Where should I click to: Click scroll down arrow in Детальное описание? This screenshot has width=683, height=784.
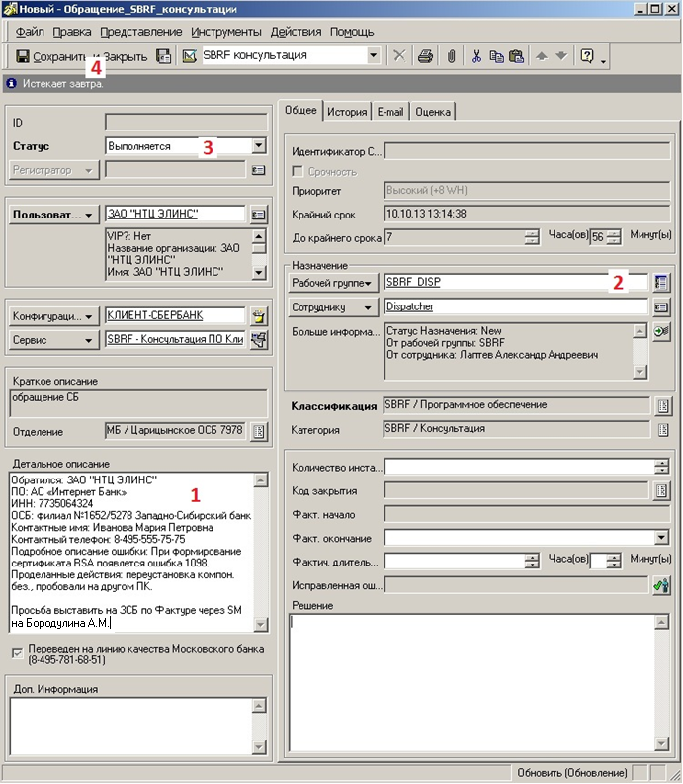[261, 624]
